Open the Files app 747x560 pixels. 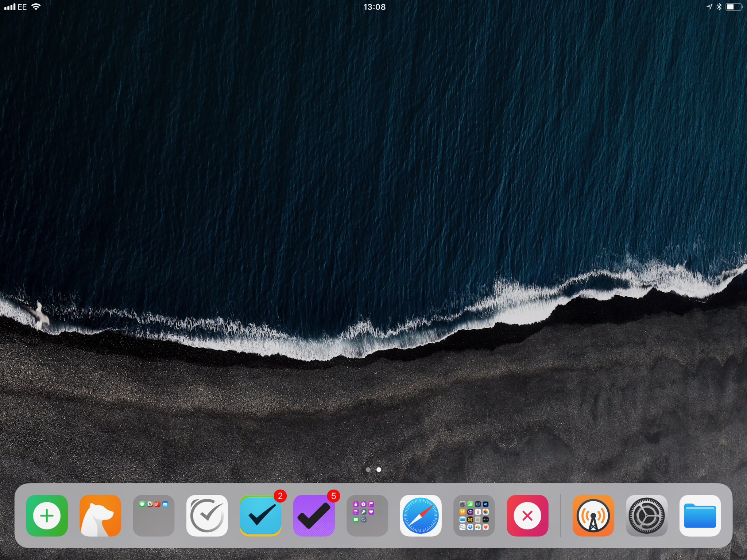[x=700, y=516]
